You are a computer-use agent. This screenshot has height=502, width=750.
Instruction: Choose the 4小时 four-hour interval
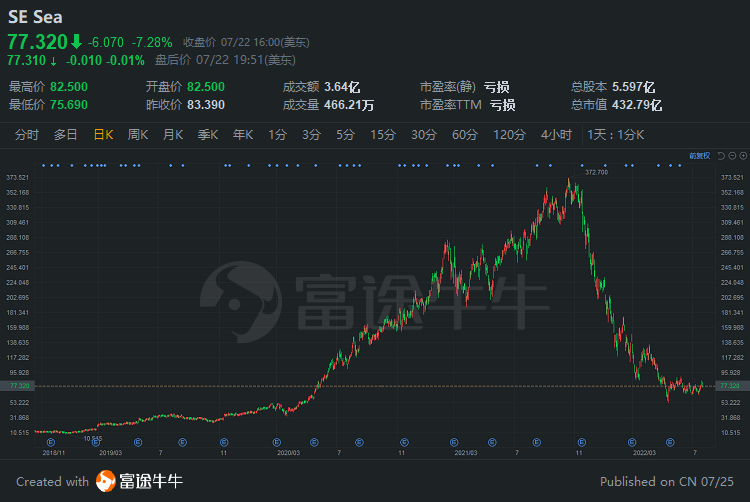click(556, 135)
